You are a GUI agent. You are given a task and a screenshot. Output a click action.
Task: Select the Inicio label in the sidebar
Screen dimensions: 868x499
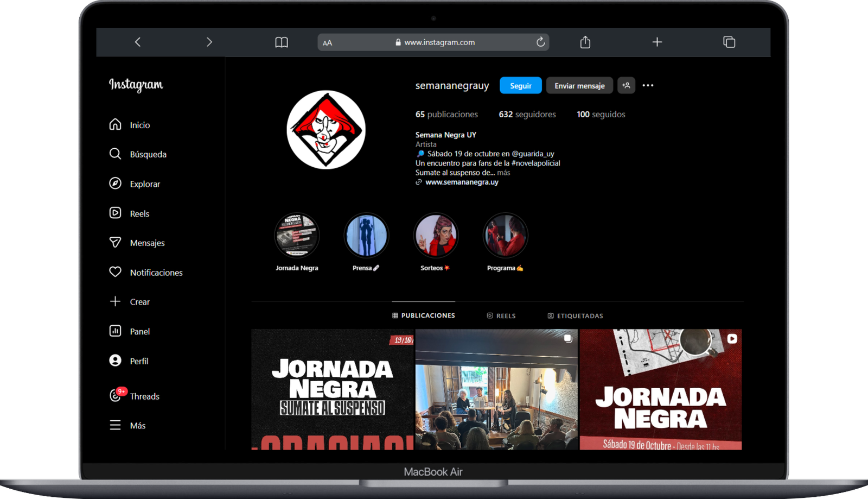[140, 125]
